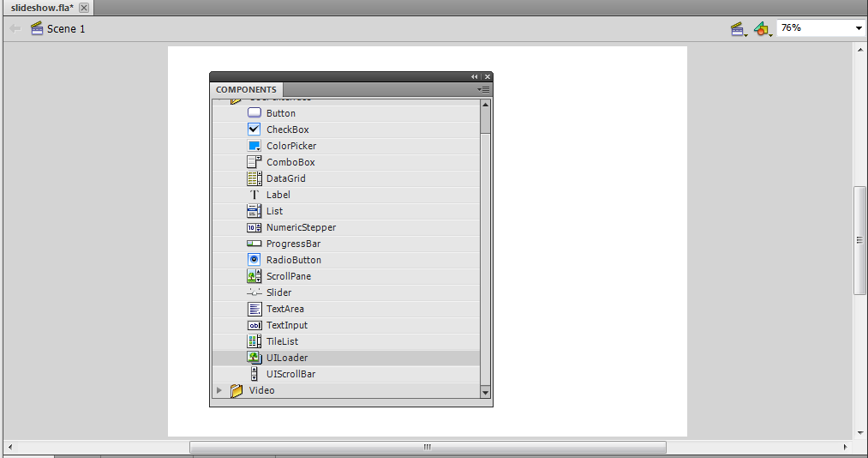
Task: Click the Scene 1 clapperboard icon
Action: pyautogui.click(x=37, y=28)
